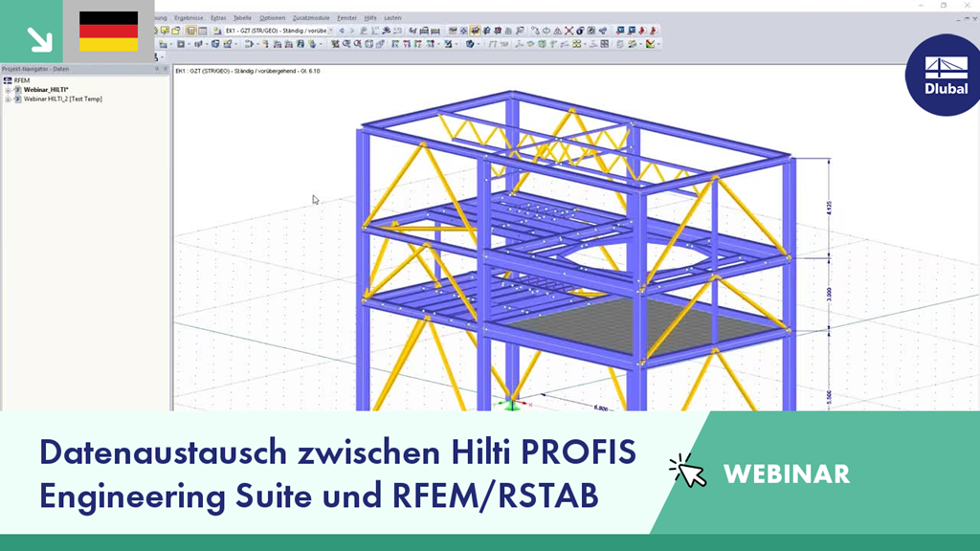Toggle the highlighted blue display mode button

coord(475,31)
